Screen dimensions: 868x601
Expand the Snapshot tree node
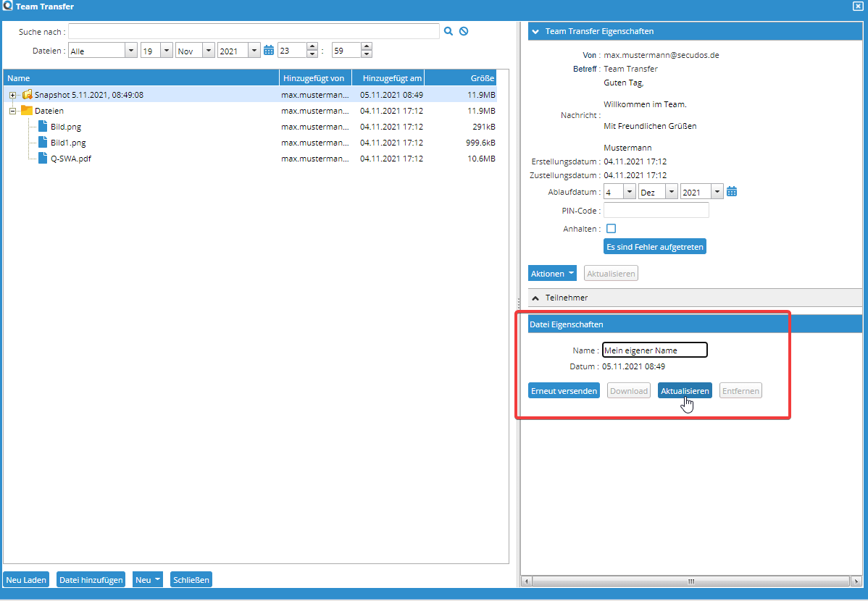(13, 95)
